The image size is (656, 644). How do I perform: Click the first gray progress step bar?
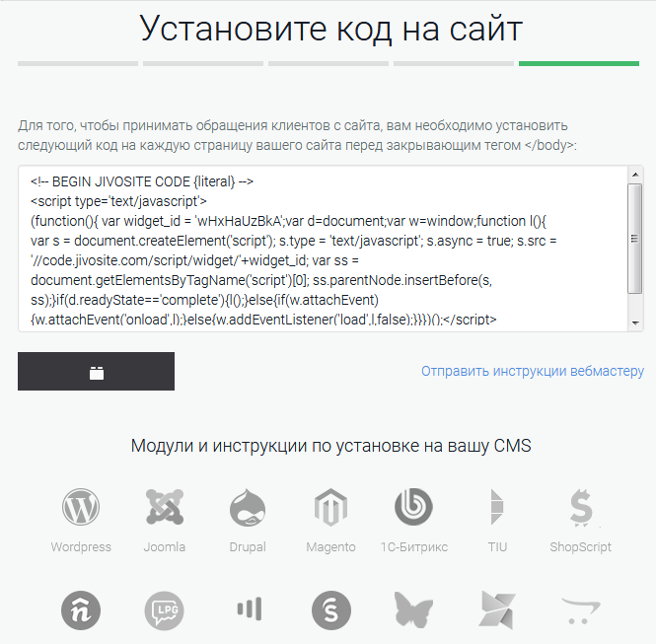[78, 63]
